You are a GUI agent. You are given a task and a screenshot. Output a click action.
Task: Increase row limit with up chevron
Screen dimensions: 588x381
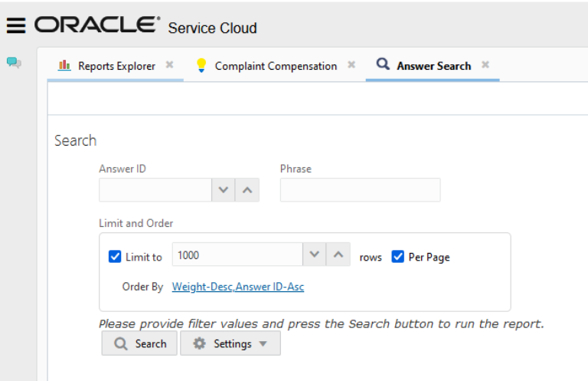click(338, 255)
